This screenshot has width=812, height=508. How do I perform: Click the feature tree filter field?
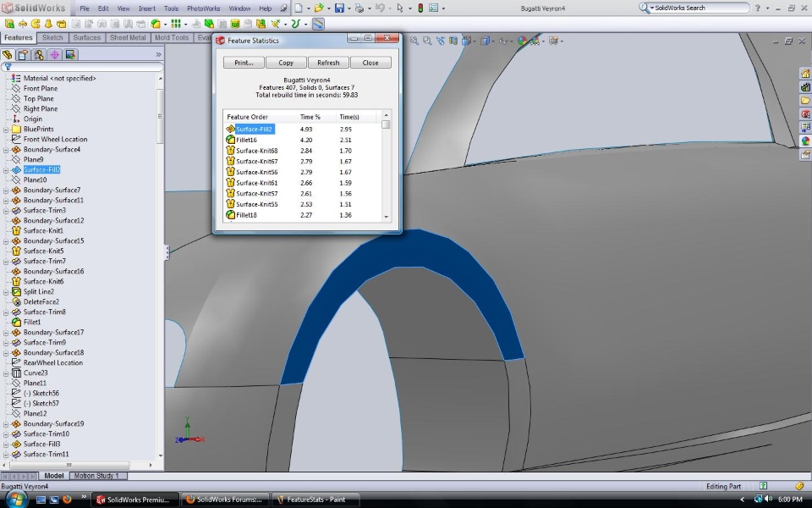[83, 67]
